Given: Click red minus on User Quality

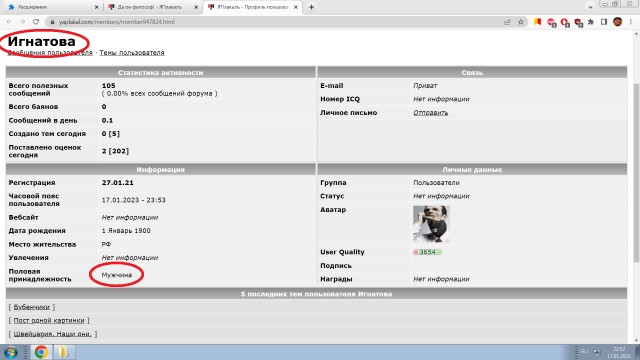Looking at the screenshot, I should click(416, 252).
